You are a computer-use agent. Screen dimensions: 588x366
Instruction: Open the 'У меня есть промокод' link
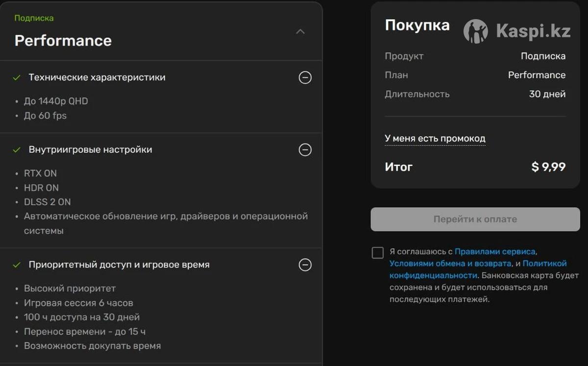435,139
